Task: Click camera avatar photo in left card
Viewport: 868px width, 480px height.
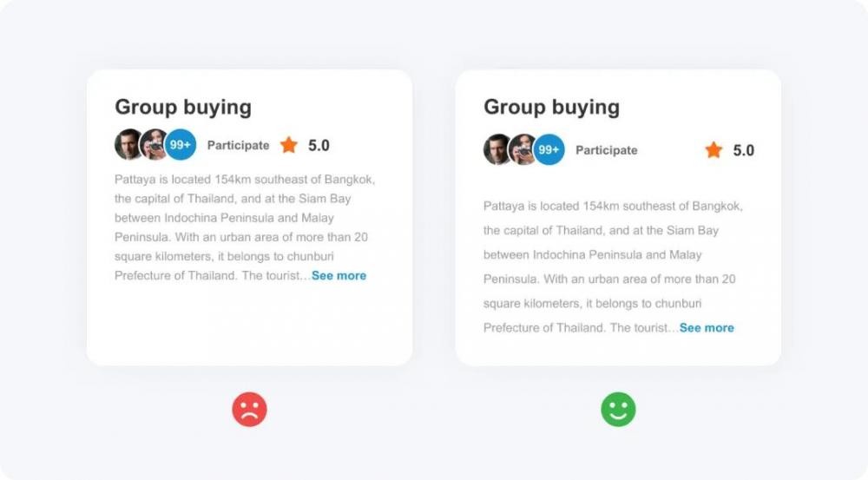Action: point(154,145)
